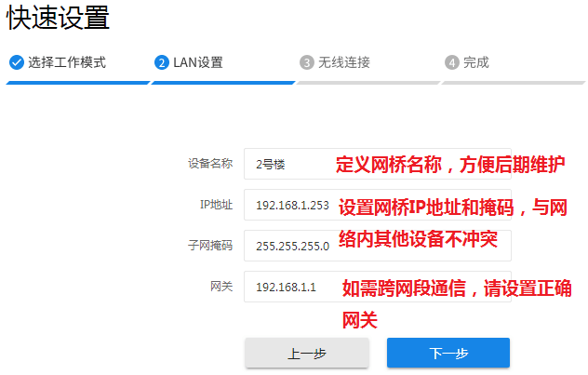The width and height of the screenshot is (588, 375).
Task: Open the 无线连接 step label
Action: click(343, 62)
